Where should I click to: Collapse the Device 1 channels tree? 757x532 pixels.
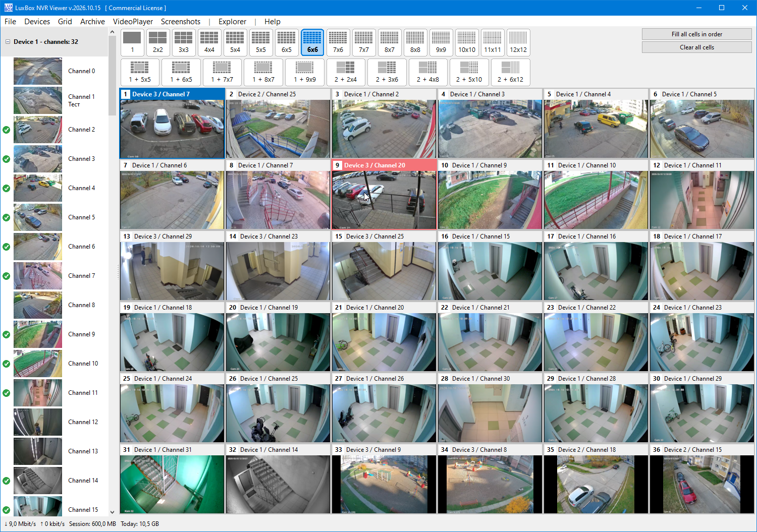click(8, 42)
